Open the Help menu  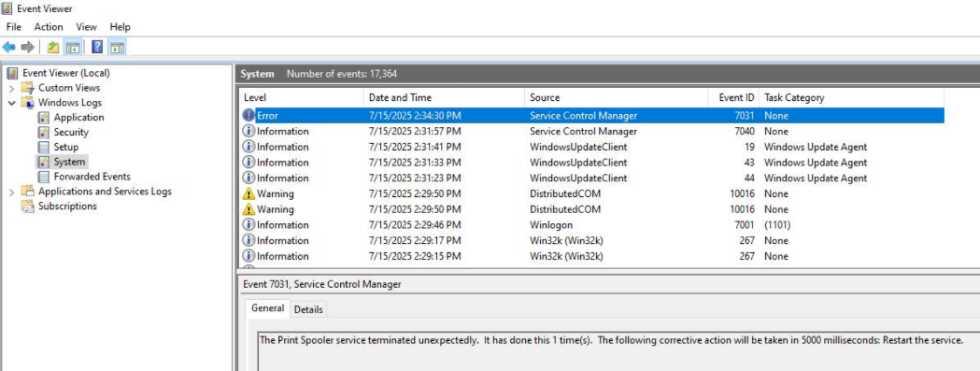(120, 27)
